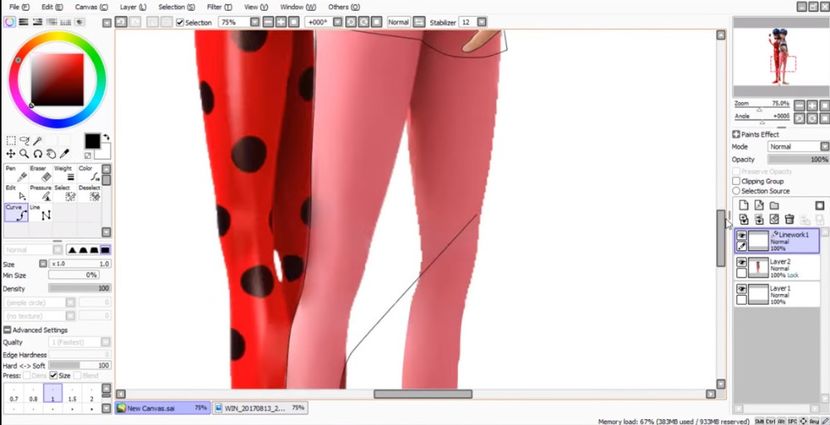Pick the lasso selection tool
Image resolution: width=830 pixels, height=425 pixels.
click(24, 141)
